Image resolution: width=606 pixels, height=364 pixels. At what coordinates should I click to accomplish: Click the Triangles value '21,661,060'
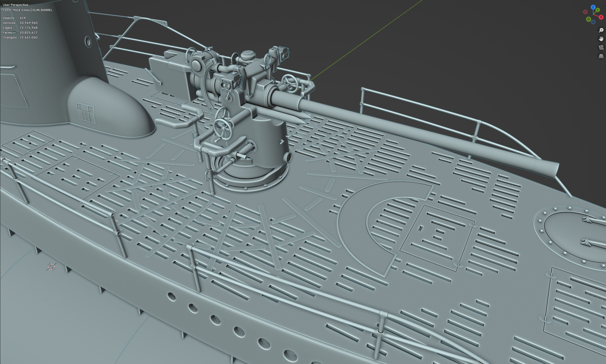[x=29, y=37]
